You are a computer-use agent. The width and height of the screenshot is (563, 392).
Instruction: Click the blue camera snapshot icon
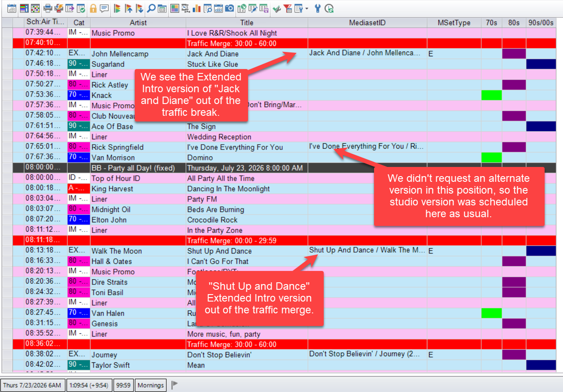coord(229,8)
